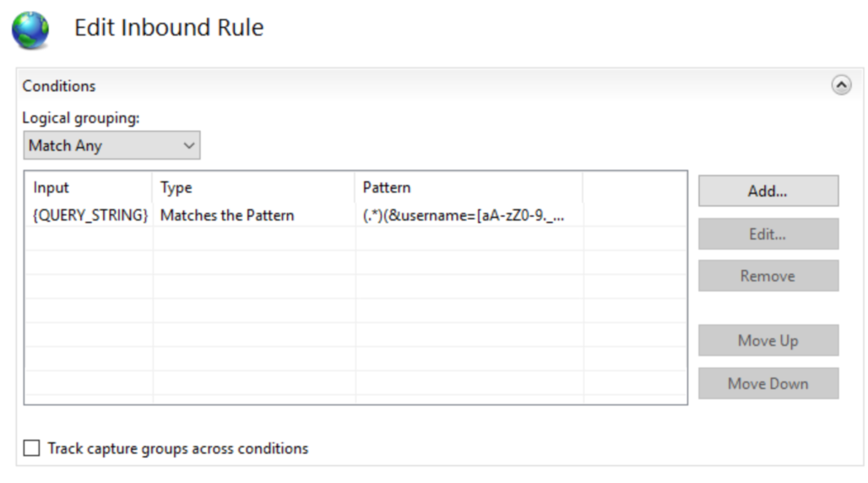Click the Logical grouping label

tap(80, 118)
